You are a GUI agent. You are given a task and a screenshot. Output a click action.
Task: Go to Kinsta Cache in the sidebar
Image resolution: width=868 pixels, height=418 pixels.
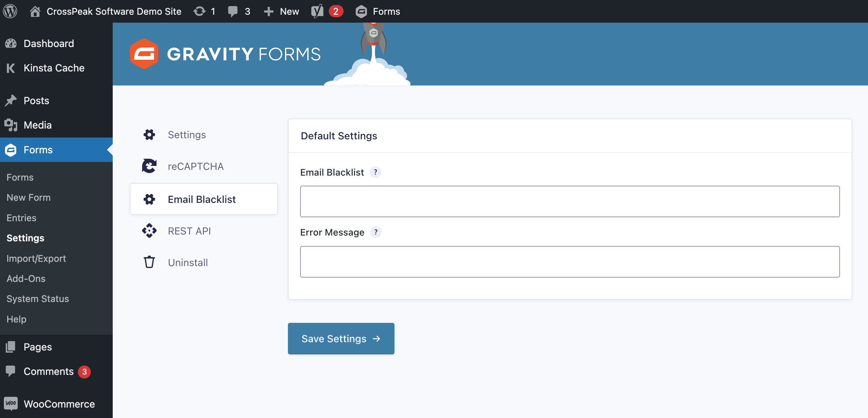click(x=54, y=68)
